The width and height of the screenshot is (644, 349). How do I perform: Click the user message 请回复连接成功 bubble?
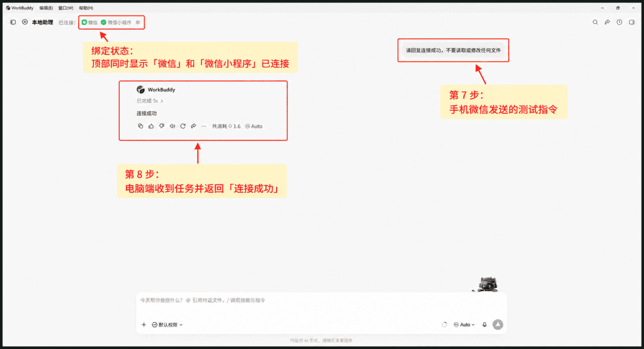coord(453,50)
